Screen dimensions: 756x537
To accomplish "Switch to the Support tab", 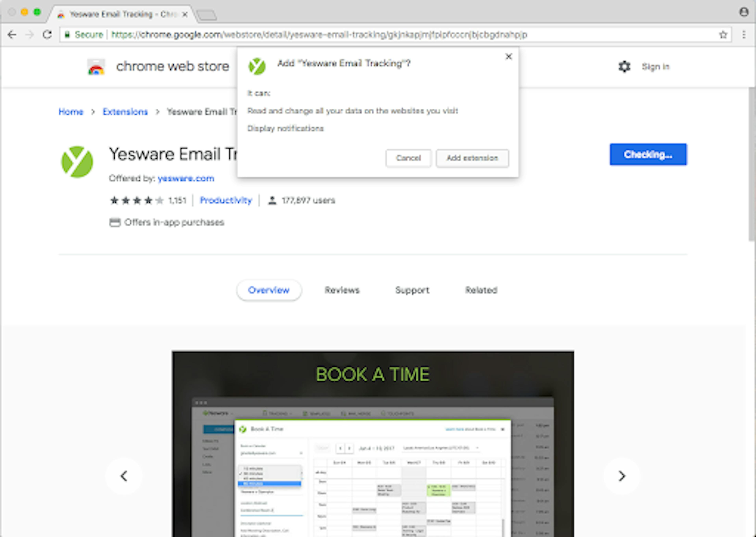I will tap(412, 290).
